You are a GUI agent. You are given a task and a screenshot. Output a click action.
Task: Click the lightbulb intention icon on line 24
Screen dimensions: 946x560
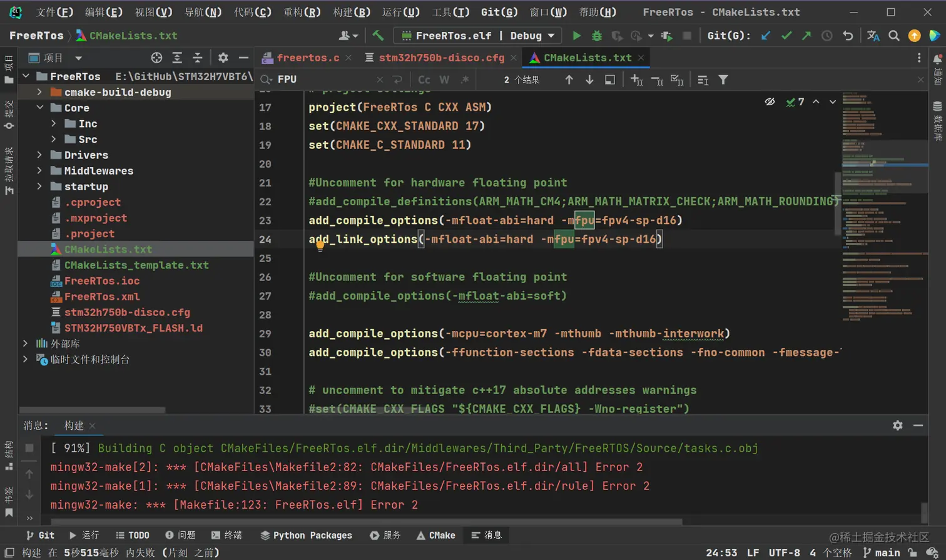[x=320, y=247]
